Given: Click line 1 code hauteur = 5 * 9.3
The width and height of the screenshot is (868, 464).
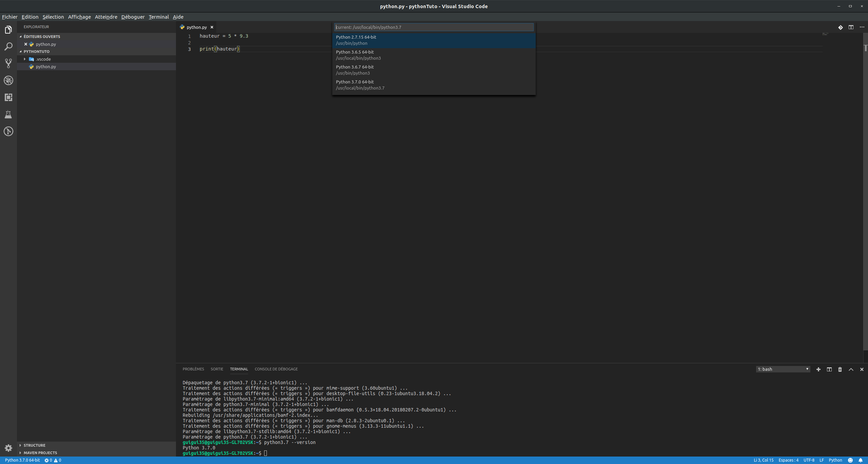Looking at the screenshot, I should click(x=224, y=36).
